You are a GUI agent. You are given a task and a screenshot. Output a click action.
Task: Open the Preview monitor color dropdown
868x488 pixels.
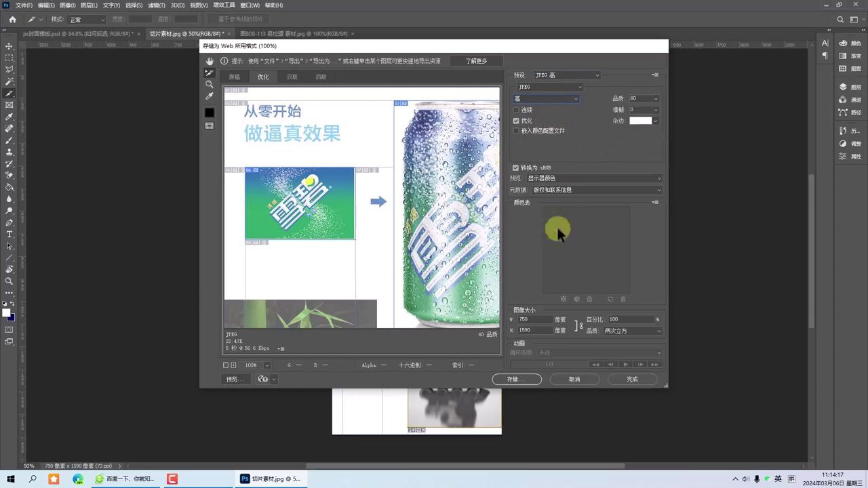coord(594,178)
